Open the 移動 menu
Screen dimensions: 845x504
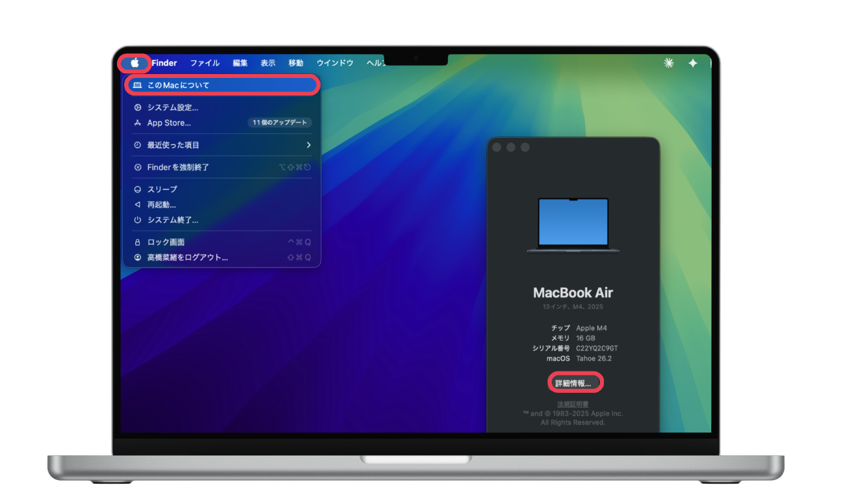[x=296, y=63]
